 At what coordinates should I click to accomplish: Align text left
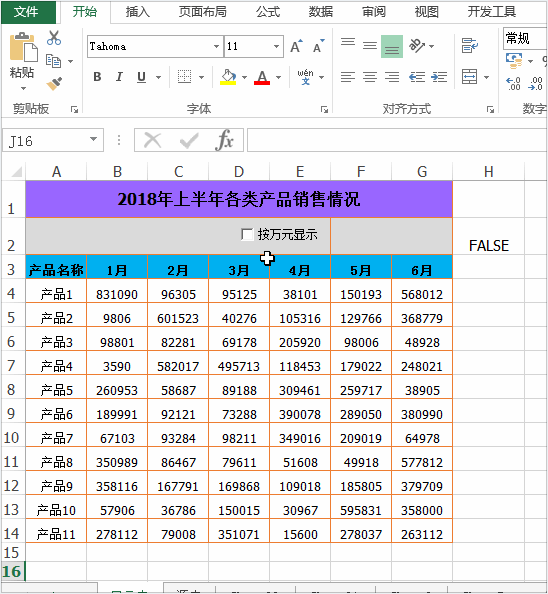pyautogui.click(x=348, y=77)
